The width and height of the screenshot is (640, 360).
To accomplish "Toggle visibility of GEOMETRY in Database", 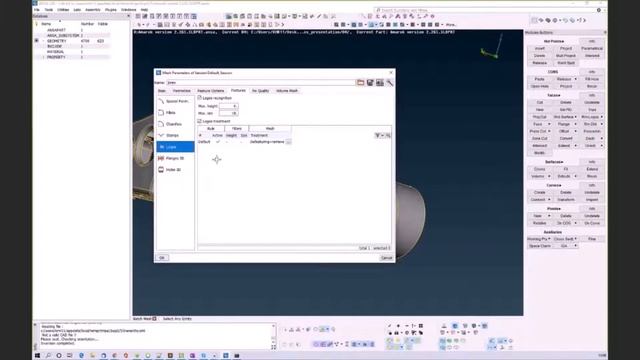I will coord(37,41).
